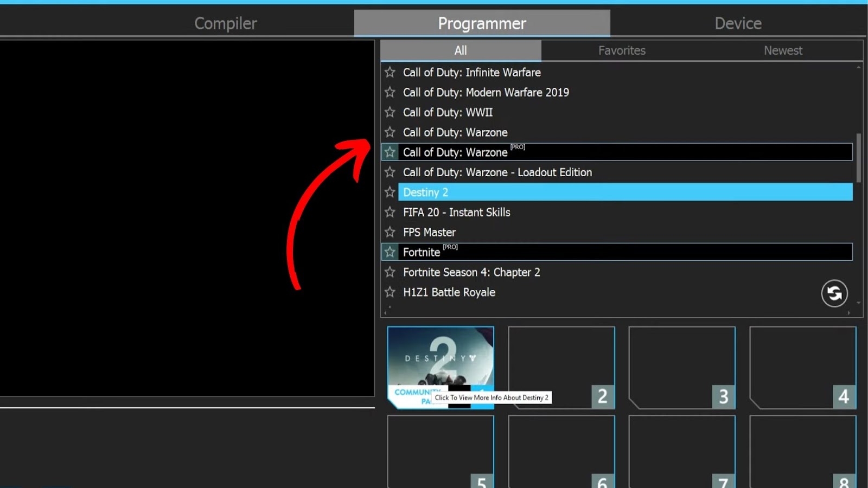This screenshot has height=488, width=868.
Task: Favorite Call of Duty: Infinite Warfare star
Action: click(390, 72)
